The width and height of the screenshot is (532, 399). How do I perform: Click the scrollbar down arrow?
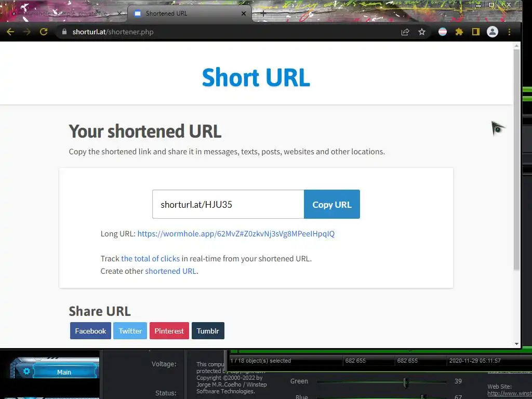pyautogui.click(x=516, y=344)
